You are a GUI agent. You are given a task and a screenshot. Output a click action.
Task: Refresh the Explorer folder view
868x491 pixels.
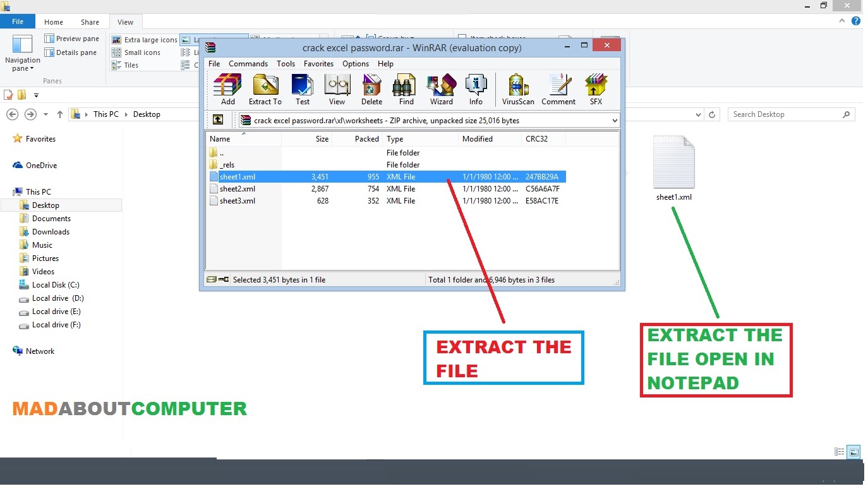point(713,114)
